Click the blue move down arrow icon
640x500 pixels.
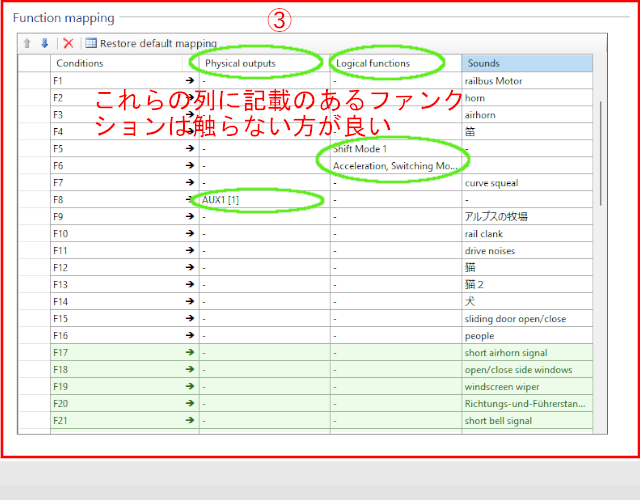pos(44,43)
